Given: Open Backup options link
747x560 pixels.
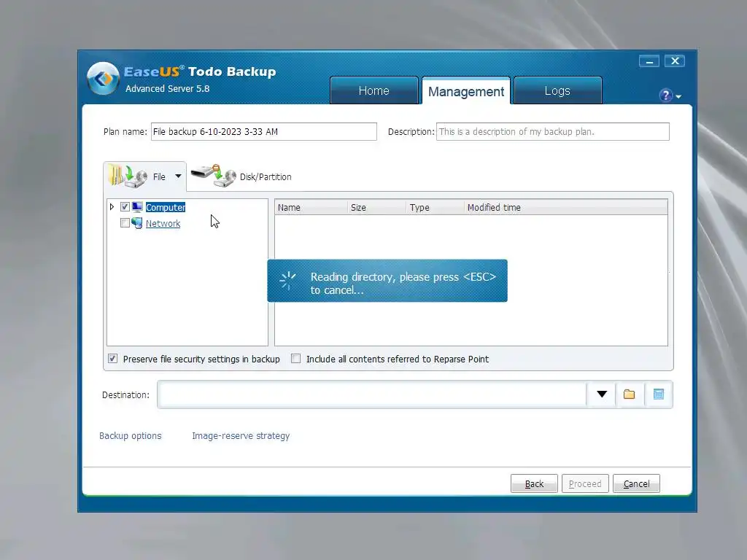Looking at the screenshot, I should (130, 436).
